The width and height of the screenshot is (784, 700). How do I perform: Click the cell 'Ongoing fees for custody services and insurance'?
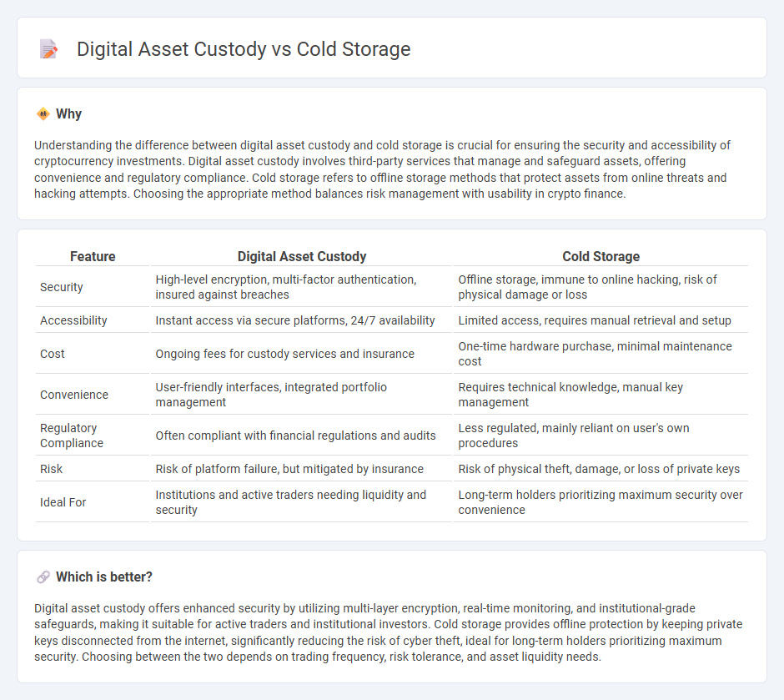point(301,354)
